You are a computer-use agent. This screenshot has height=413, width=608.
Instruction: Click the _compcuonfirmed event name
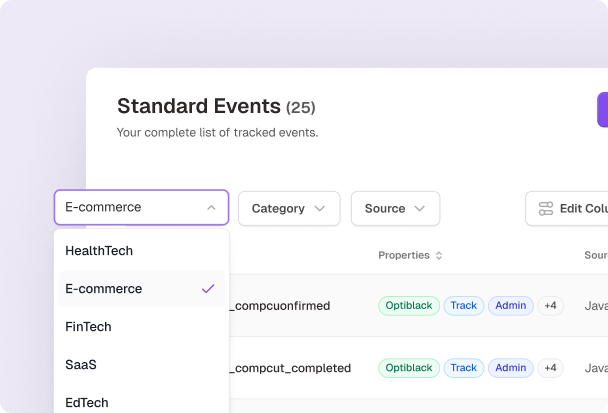click(x=280, y=306)
